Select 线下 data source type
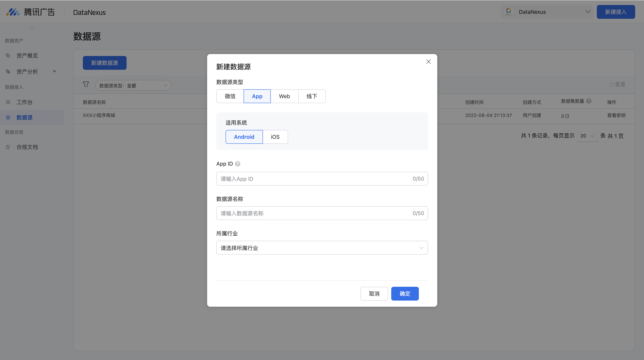 (x=312, y=96)
